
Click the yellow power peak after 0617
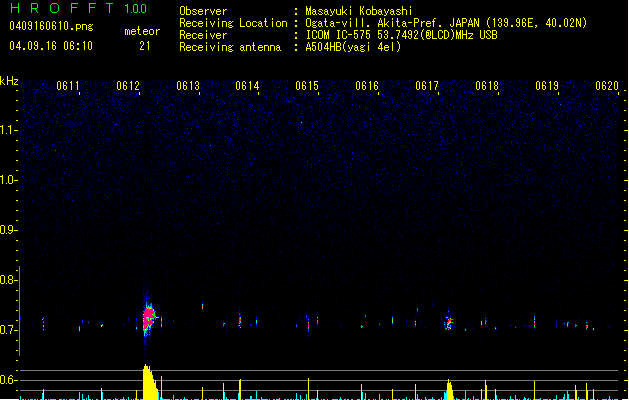pos(449,390)
